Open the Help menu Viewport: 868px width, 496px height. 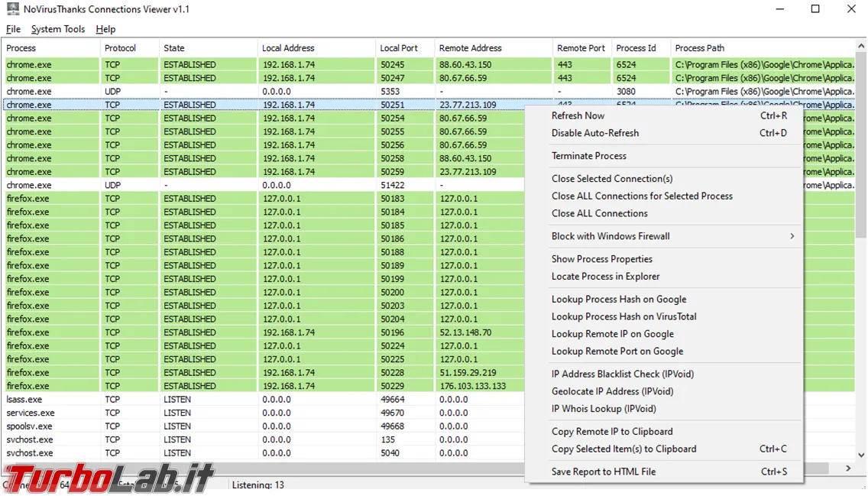pos(105,29)
